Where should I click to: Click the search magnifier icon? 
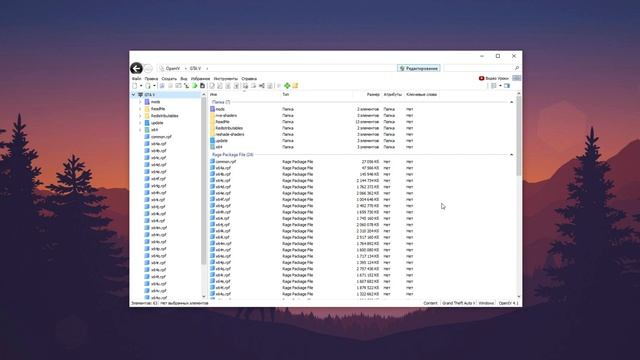coord(517,68)
